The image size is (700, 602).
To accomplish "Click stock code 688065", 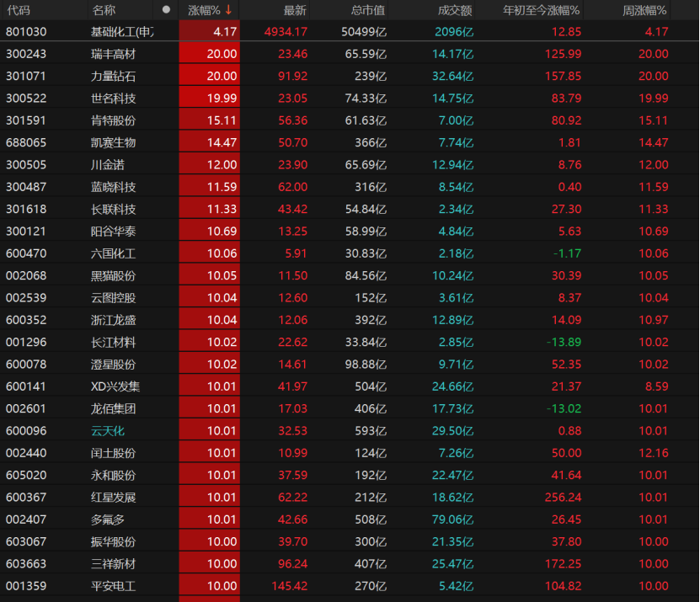I will coord(26,142).
